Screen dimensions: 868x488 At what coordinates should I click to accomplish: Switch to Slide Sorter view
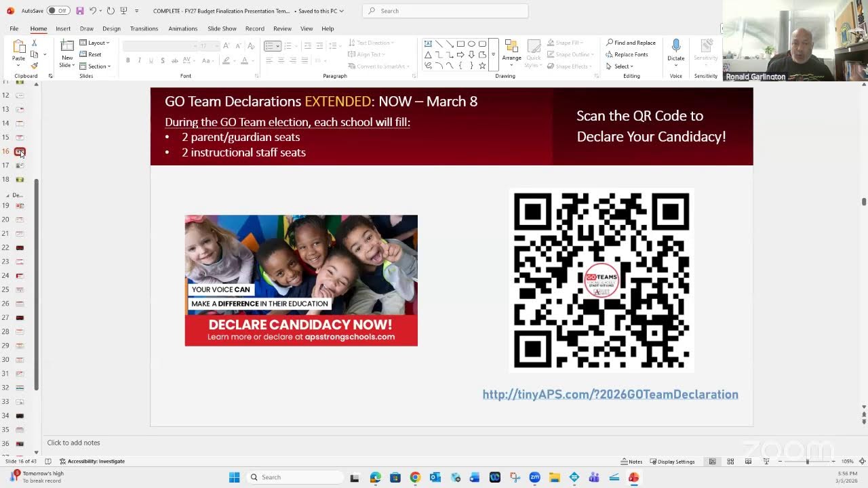point(730,462)
